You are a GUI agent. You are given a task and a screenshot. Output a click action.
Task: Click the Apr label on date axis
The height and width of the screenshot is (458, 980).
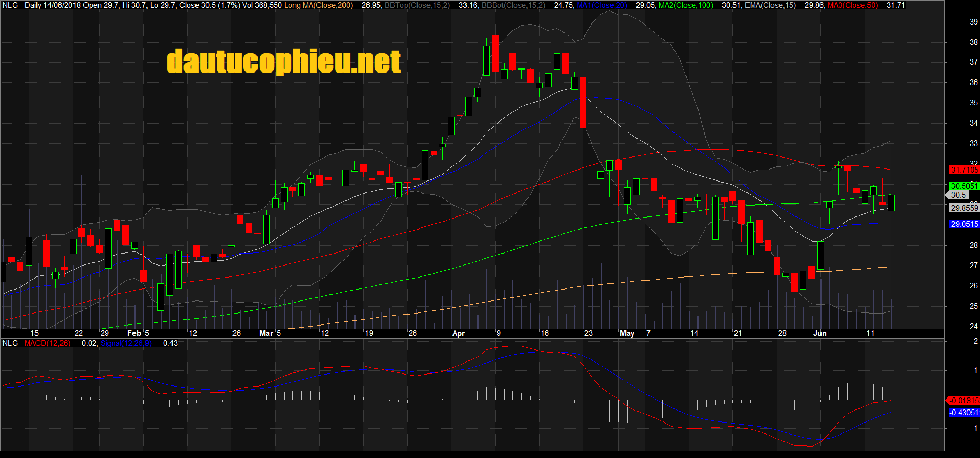pyautogui.click(x=458, y=333)
